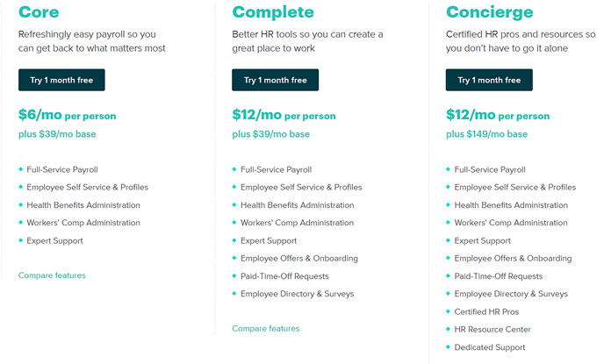
Task: Select the Complete plan heading
Action: [273, 12]
